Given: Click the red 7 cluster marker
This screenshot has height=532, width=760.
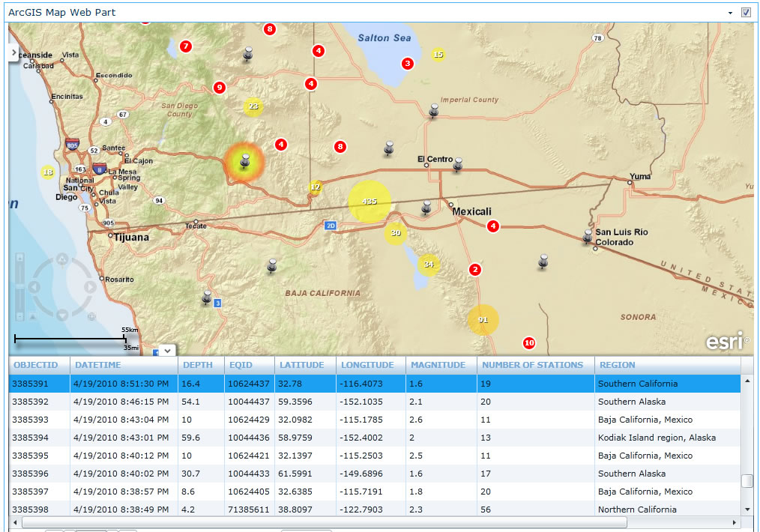Looking at the screenshot, I should [186, 46].
